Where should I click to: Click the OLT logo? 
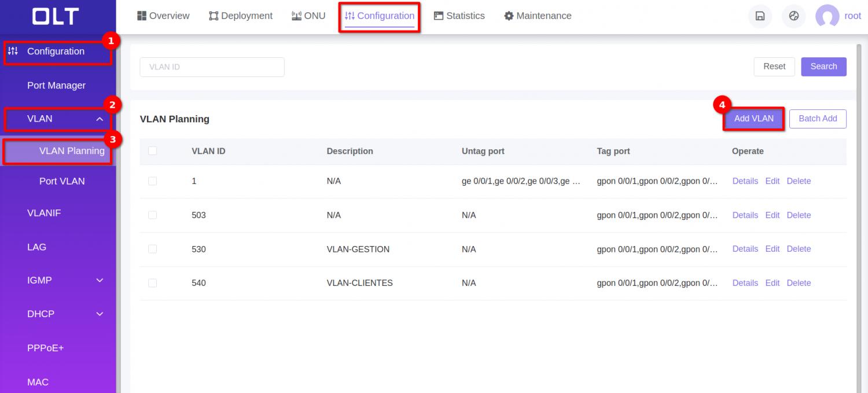click(x=56, y=16)
